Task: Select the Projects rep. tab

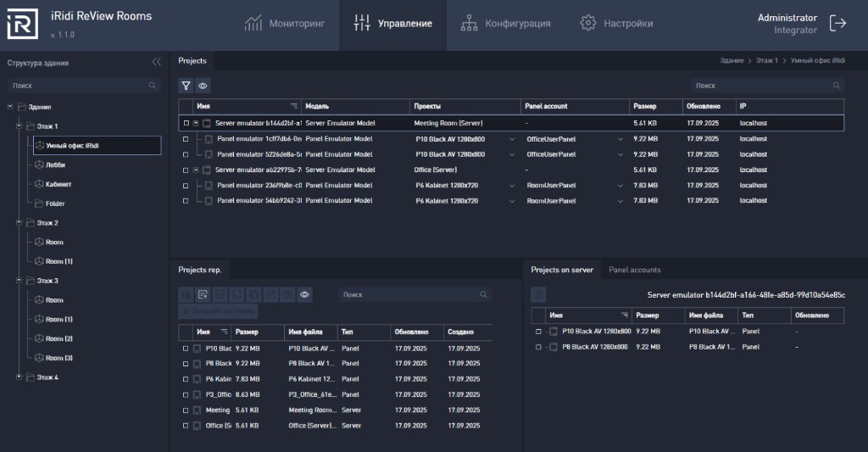Action: 200,270
